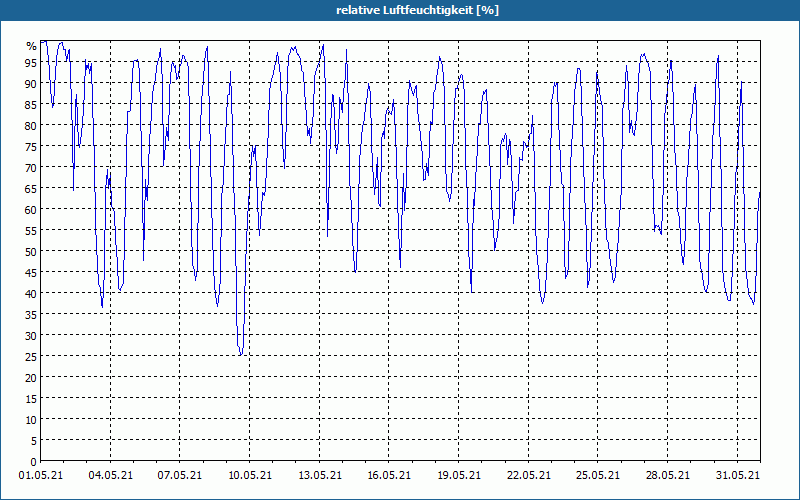Select the 13.05.21 date label
800x500 pixels.
click(x=319, y=475)
